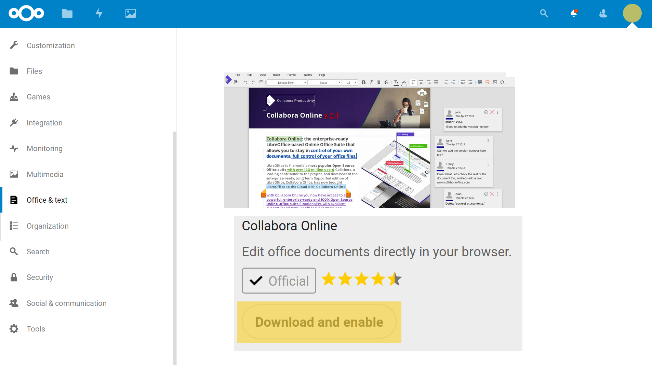Click the Games category icon
The image size is (652, 365).
14,96
